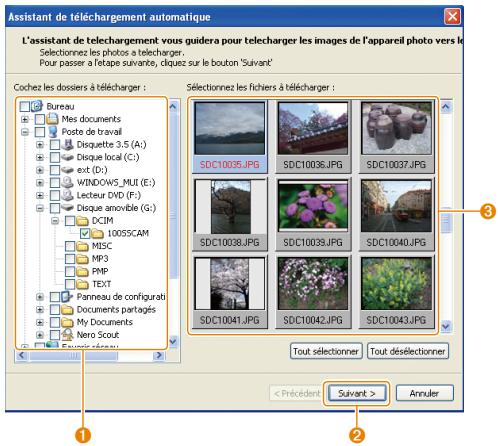The width and height of the screenshot is (498, 446).
Task: Click the PMP folder icon
Action: coord(82,271)
